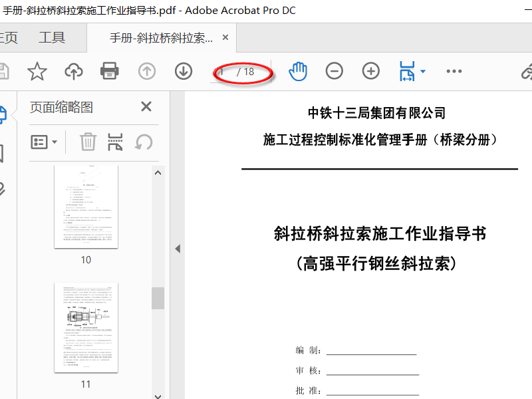Click the thumbnail panel scrollbar thumb
This screenshot has width=532, height=399.
[158, 298]
